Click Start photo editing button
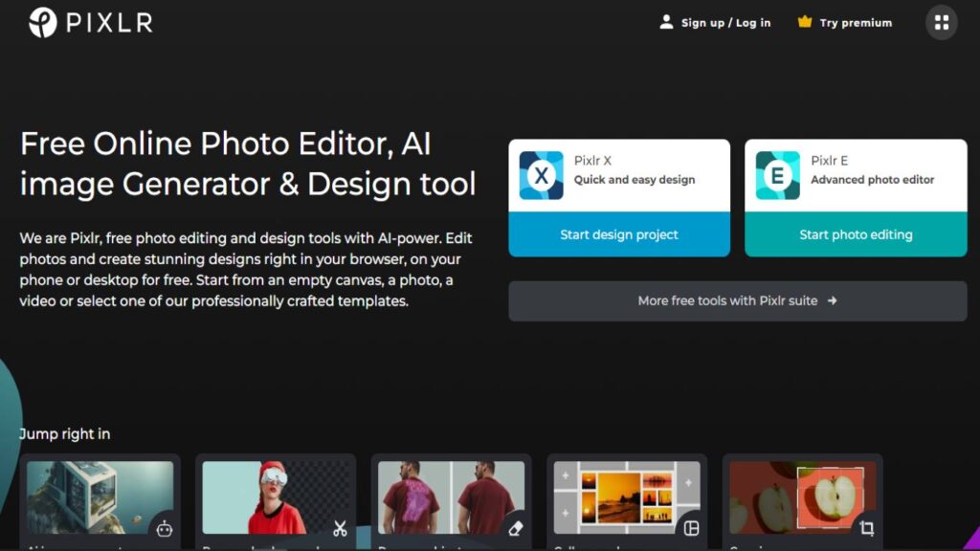The width and height of the screenshot is (980, 551). pyautogui.click(x=856, y=234)
